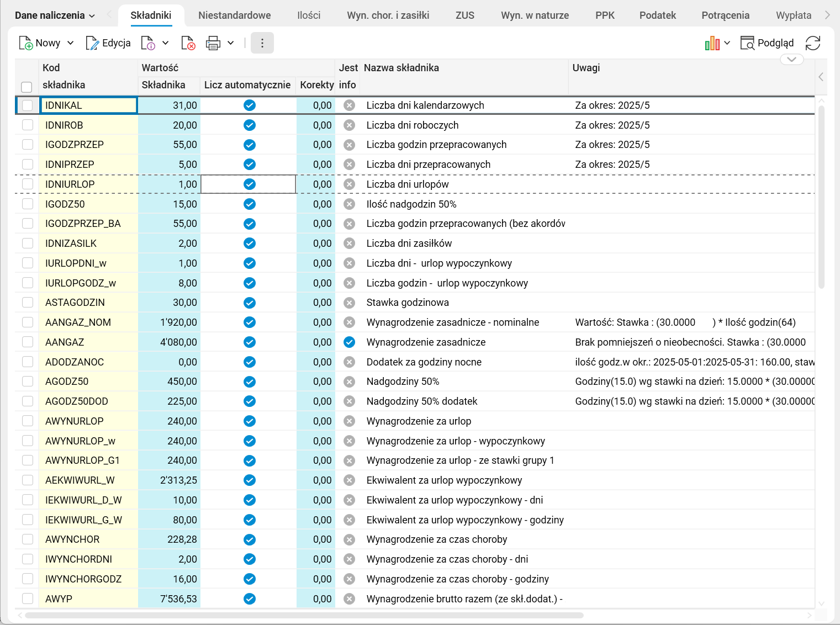The width and height of the screenshot is (840, 625).
Task: Click the printer icon
Action: pos(213,43)
